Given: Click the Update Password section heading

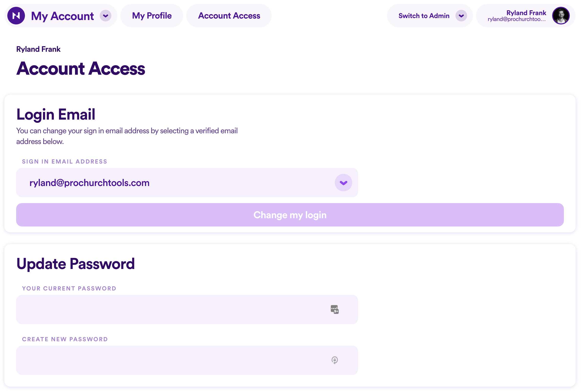Looking at the screenshot, I should 75,264.
